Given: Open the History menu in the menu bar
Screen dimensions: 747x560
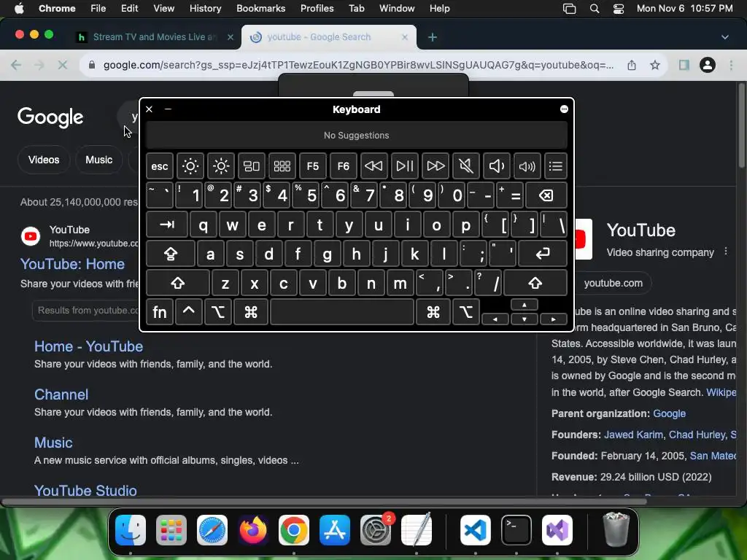Looking at the screenshot, I should coord(205,9).
